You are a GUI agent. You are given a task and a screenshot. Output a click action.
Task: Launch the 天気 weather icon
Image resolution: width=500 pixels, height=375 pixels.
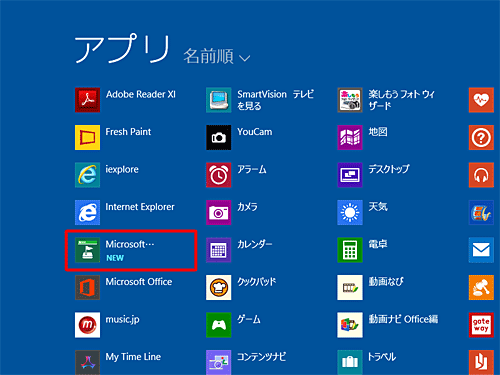[x=350, y=212]
